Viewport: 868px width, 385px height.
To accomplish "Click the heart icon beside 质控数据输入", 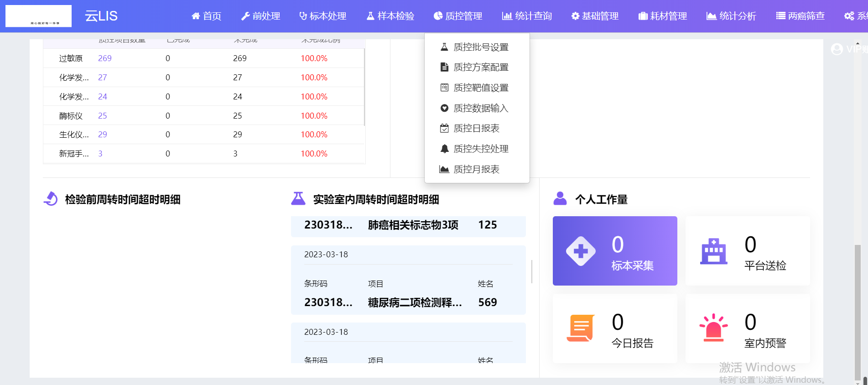I will pos(444,108).
